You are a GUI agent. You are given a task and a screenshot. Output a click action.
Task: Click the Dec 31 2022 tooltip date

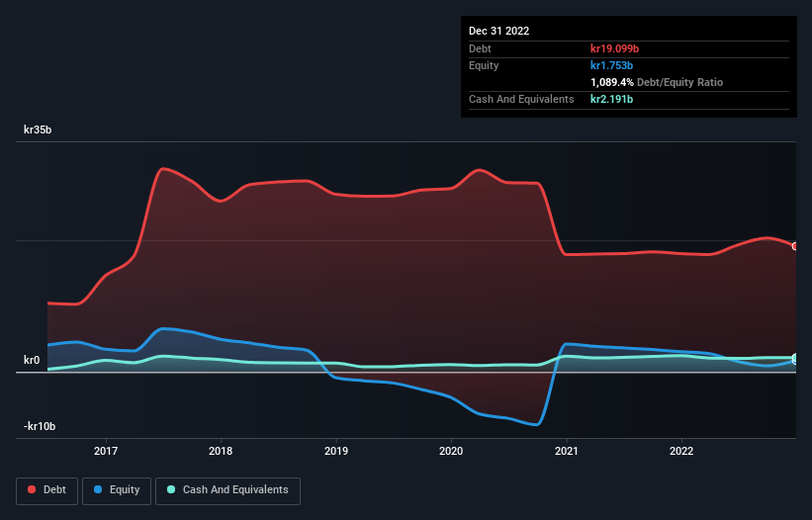(x=499, y=31)
